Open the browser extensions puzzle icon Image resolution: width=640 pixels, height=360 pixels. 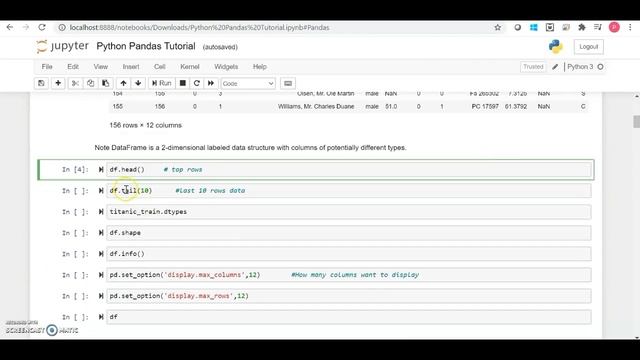582,27
